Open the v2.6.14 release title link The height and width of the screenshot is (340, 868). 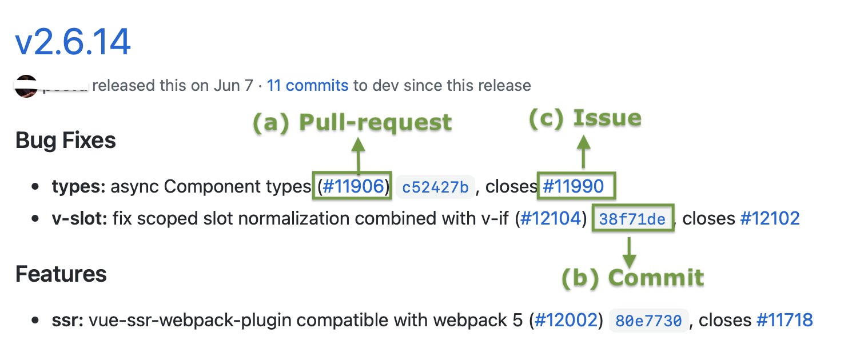(73, 42)
